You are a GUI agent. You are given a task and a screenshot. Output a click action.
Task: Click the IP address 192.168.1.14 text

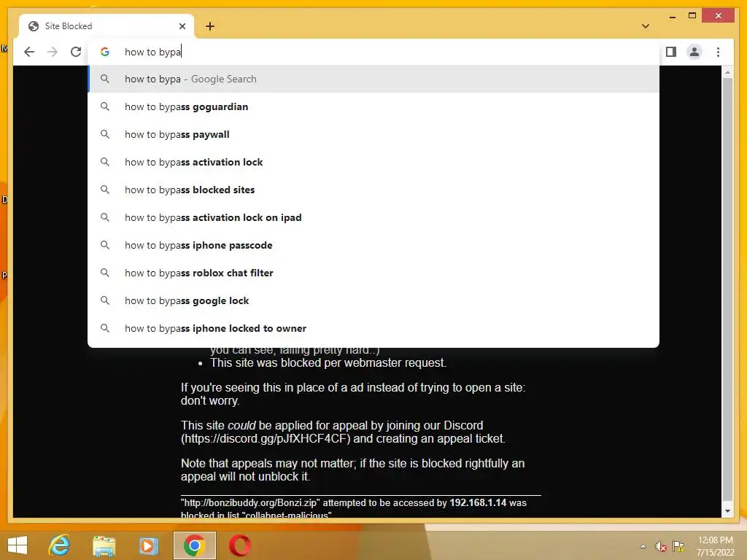(478, 503)
